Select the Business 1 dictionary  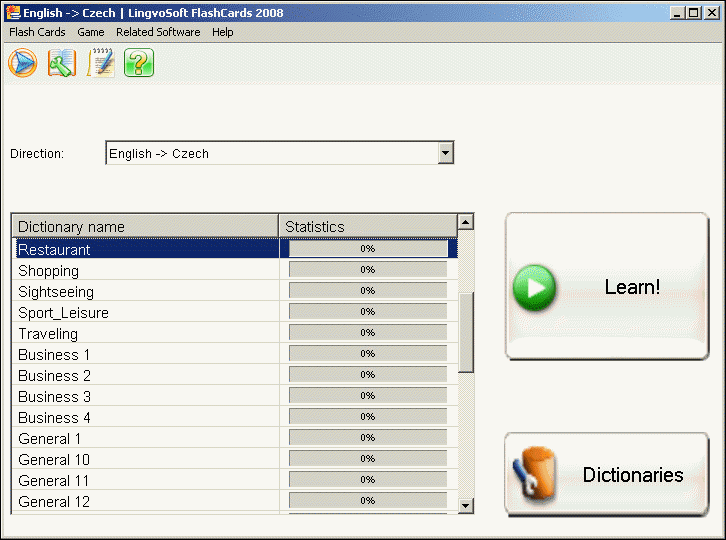click(x=235, y=354)
